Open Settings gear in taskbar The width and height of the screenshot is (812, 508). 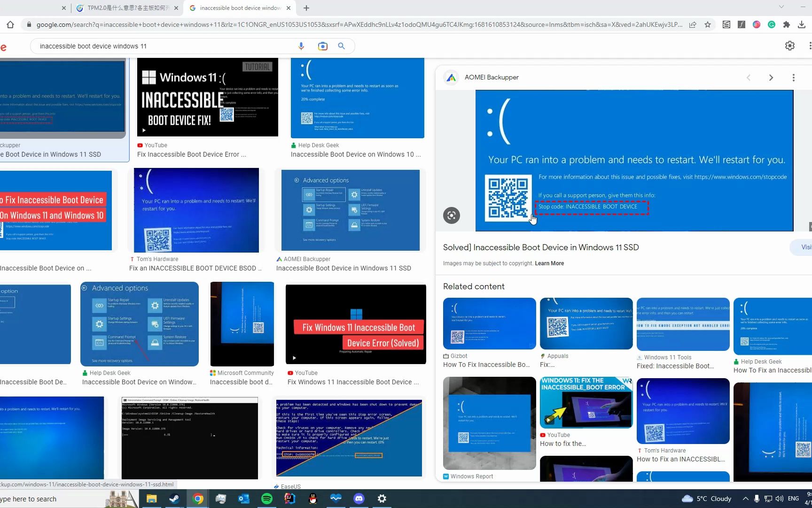pyautogui.click(x=382, y=499)
